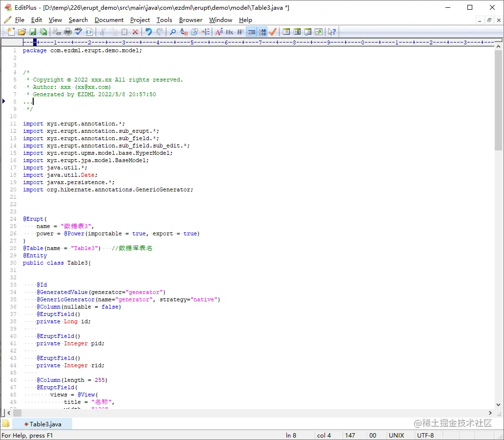Toggle the Hex viewer (Hx)
The image size is (504, 440).
coord(229,32)
